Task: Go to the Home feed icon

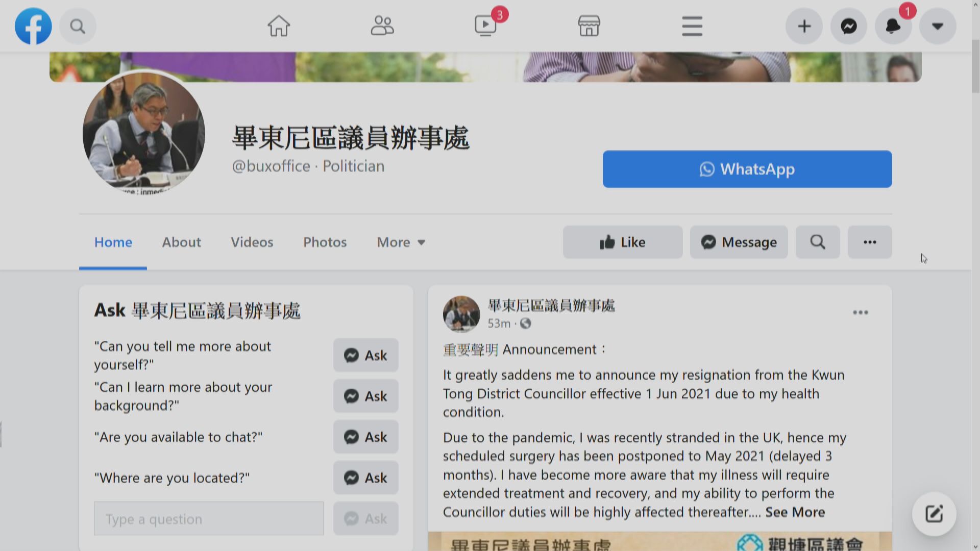Action: point(279,26)
